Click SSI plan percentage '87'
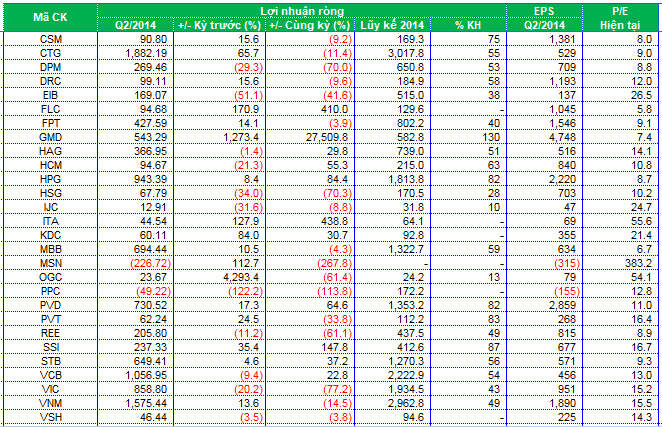Screen dimensions: 662x427 click(494, 347)
